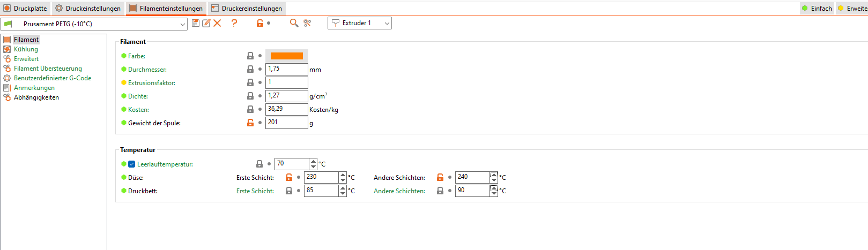Screen dimensions: 868x250
Task: Open the Prusament PETG preset dropdown
Action: pos(94,24)
